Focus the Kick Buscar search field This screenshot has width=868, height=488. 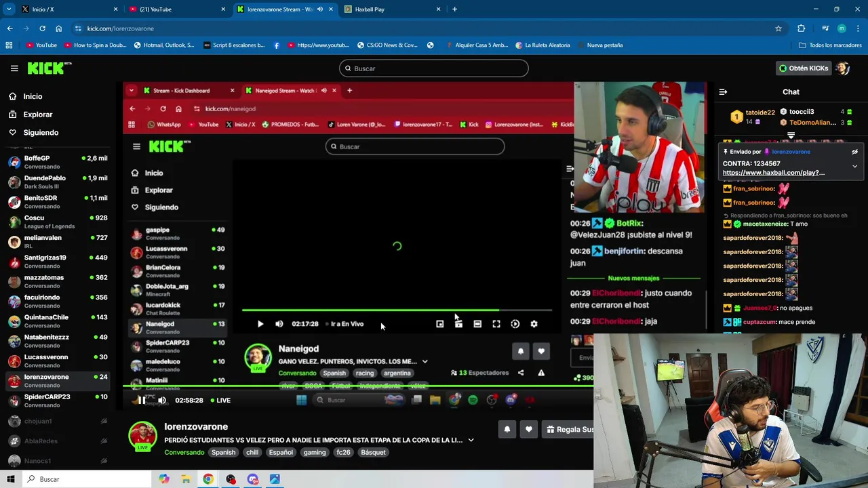(433, 68)
